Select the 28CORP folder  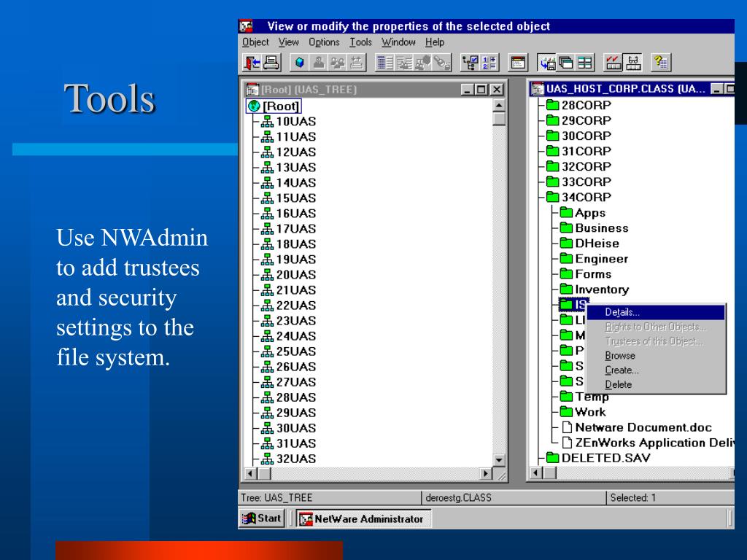coord(578,105)
